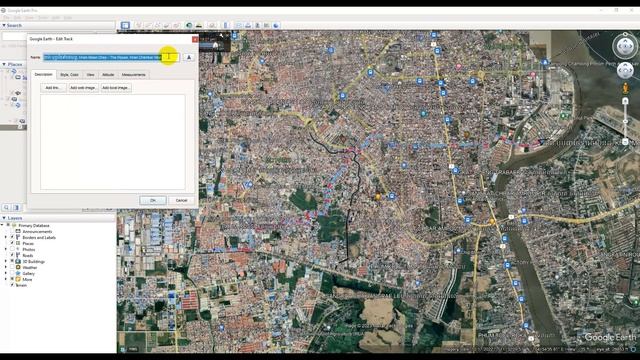
Task: Uncheck the Places layer checkbox
Action: (x=12, y=243)
